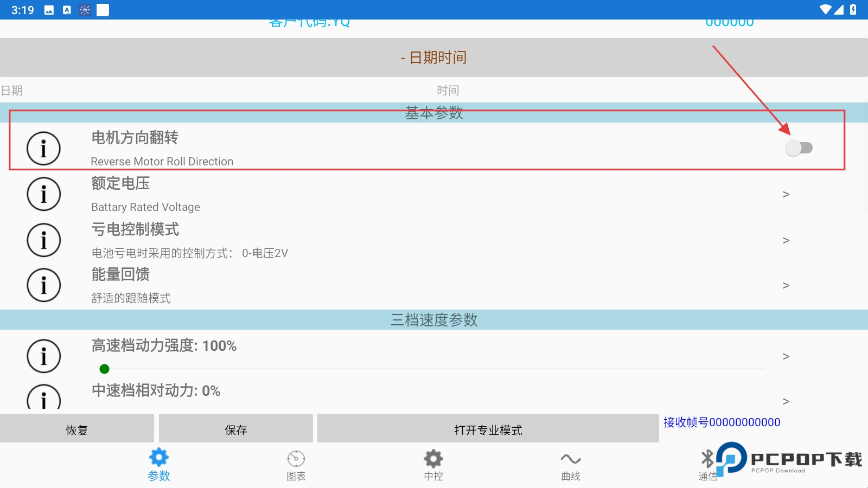Click the info icon beside 能量回馈

[43, 285]
